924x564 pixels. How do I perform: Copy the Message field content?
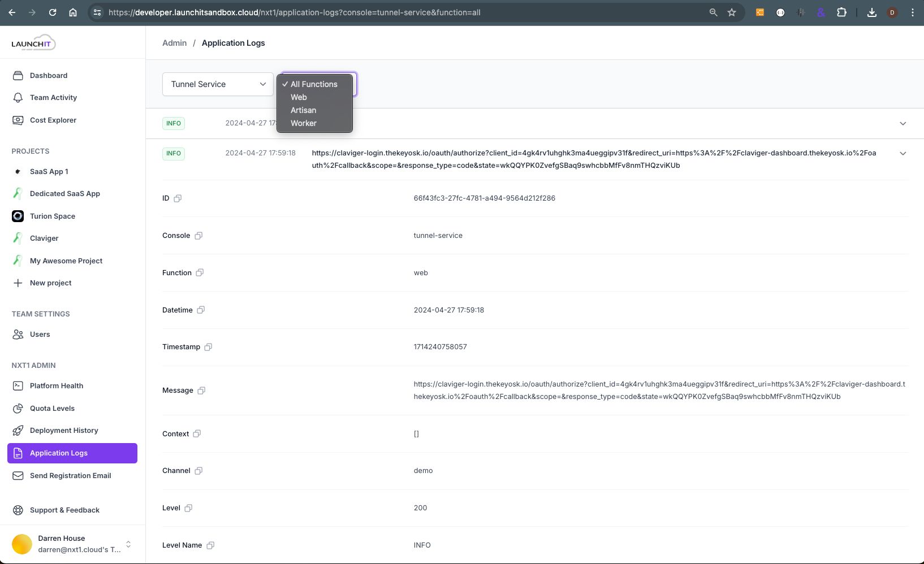pyautogui.click(x=201, y=391)
